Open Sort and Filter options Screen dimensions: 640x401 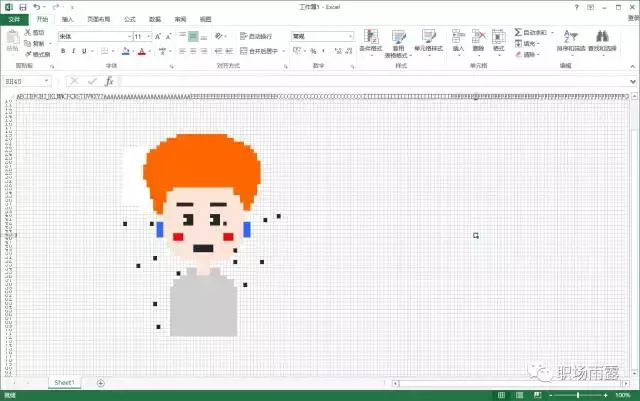pyautogui.click(x=571, y=41)
